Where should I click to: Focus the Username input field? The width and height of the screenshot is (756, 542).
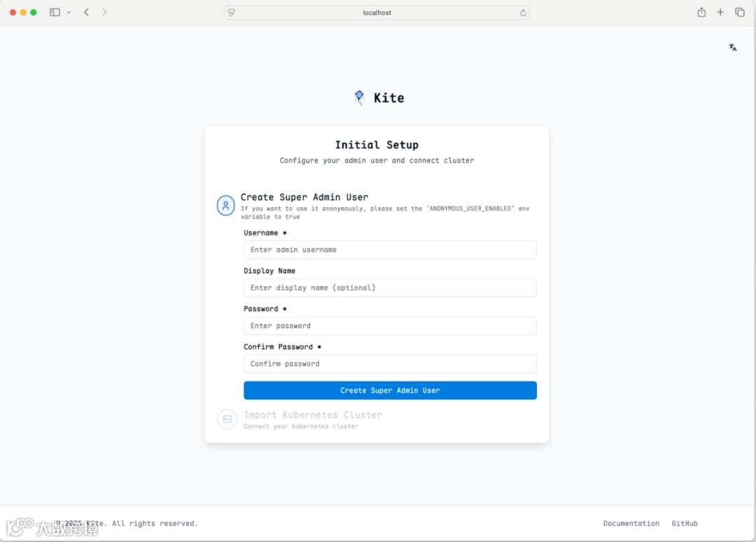[390, 250]
